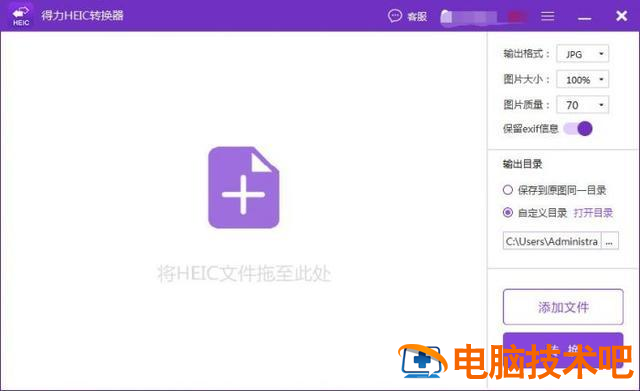This screenshot has height=391, width=640.
Task: Click the 输出目录 heading
Action: point(522,164)
